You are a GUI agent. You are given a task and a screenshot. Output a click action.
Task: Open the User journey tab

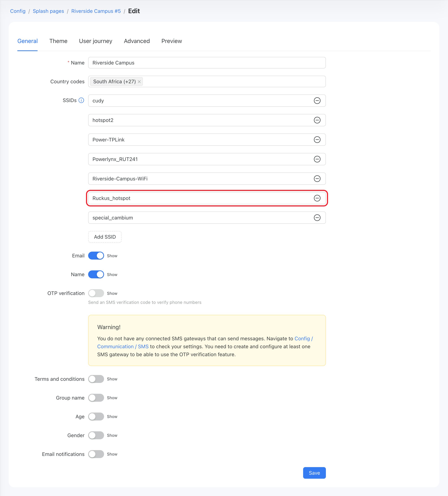click(x=95, y=41)
